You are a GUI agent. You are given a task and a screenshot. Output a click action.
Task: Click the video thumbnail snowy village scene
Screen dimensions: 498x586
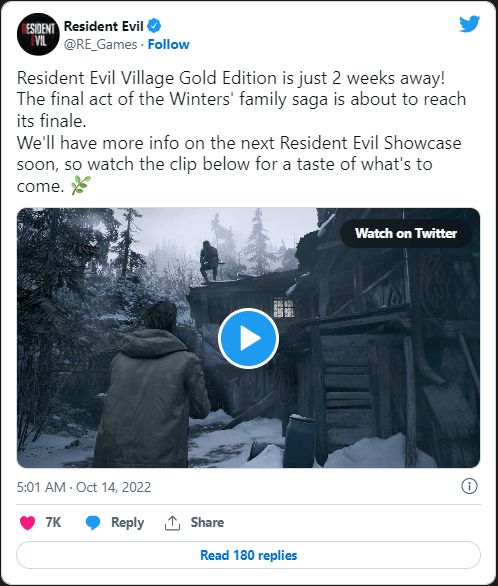[248, 338]
